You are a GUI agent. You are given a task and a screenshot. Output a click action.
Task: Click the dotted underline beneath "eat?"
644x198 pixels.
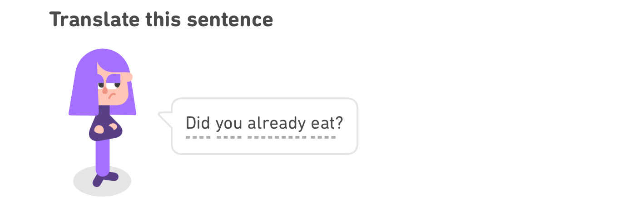(323, 137)
